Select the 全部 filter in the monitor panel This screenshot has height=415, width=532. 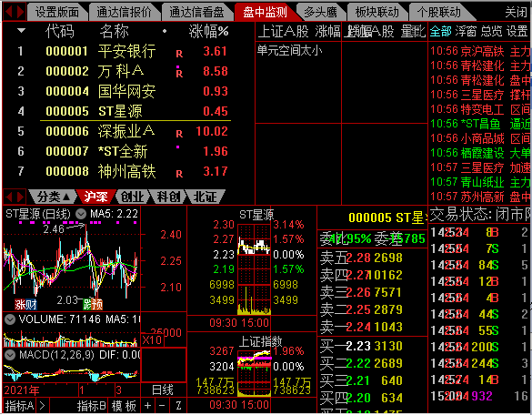point(441,32)
